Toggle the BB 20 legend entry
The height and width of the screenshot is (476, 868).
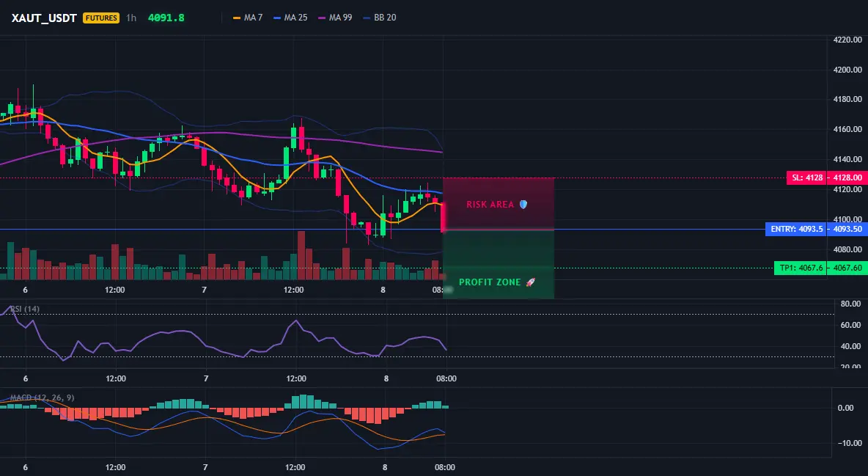(380, 18)
